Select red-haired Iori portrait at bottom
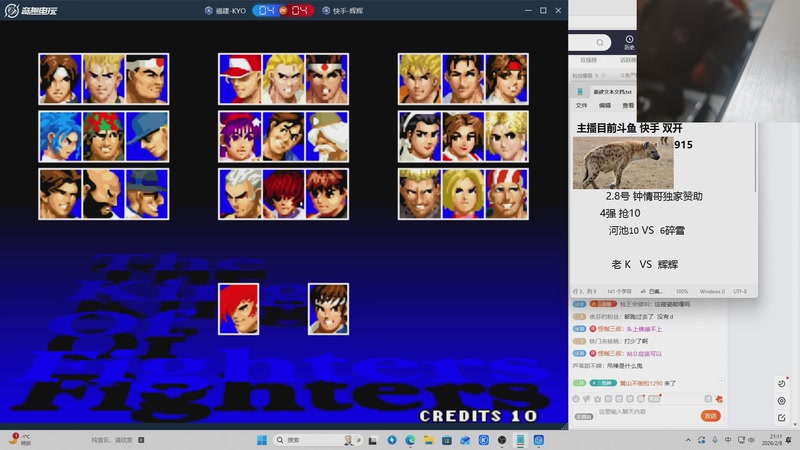800x450 pixels. (x=239, y=309)
